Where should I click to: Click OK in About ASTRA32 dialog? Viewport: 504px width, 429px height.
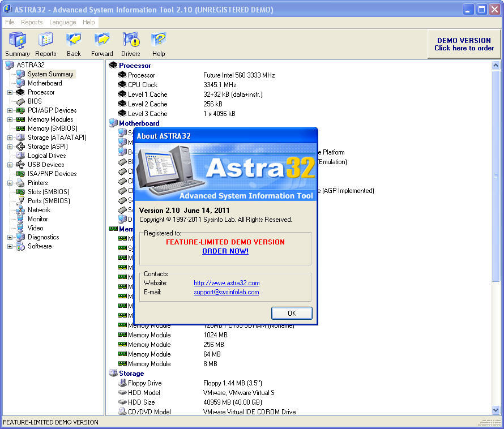pos(292,314)
